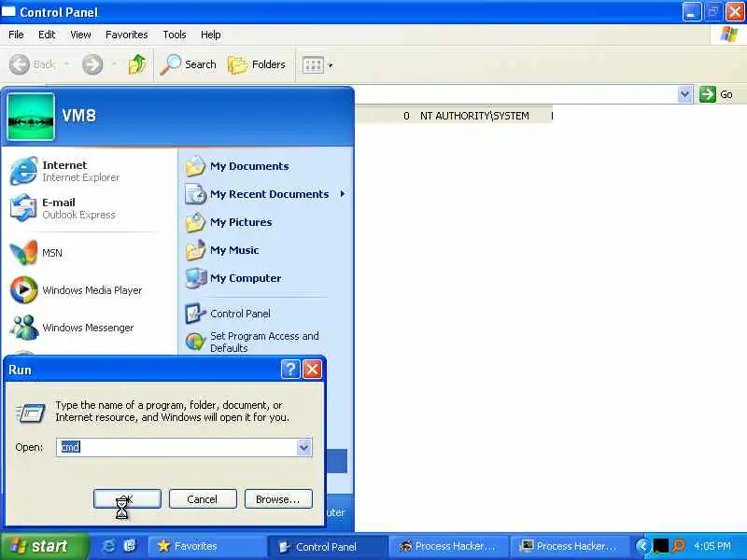
Task: Click the black tray icon
Action: tap(660, 546)
